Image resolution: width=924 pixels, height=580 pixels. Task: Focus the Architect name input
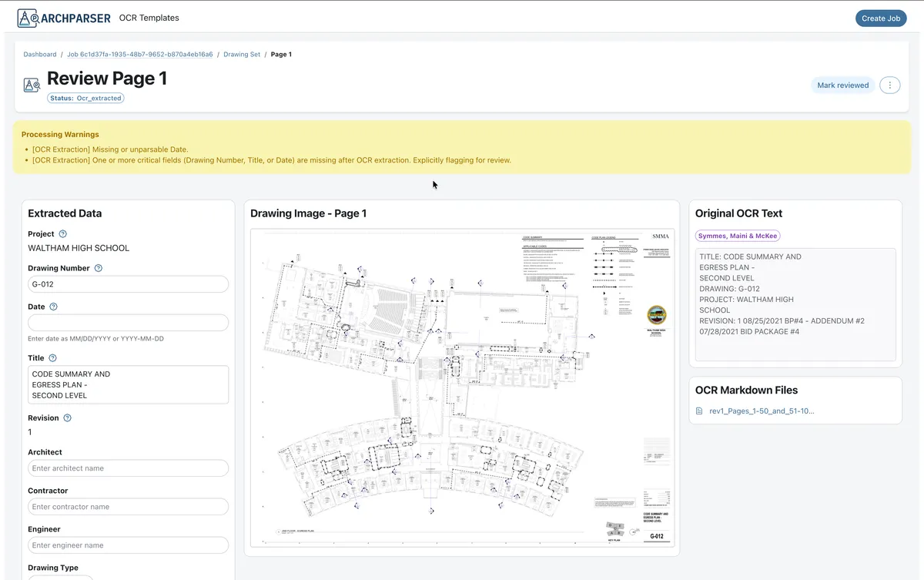point(128,468)
